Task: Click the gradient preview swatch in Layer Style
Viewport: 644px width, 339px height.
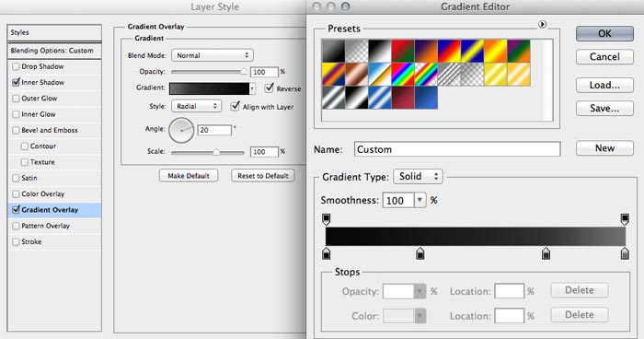Action: (x=209, y=88)
